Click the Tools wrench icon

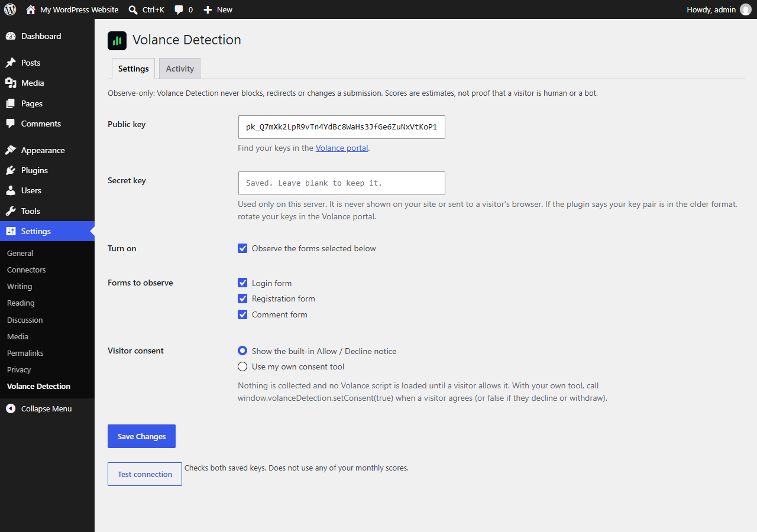(x=11, y=211)
